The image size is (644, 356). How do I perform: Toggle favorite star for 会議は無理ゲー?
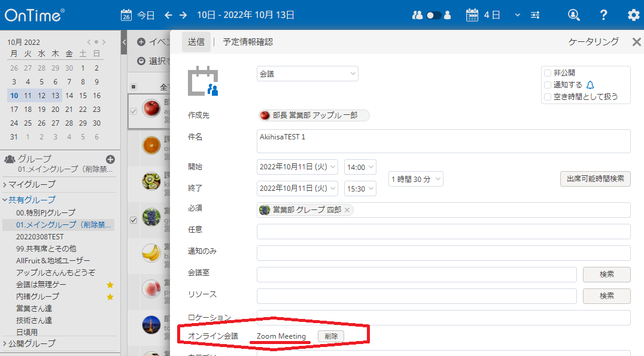pos(110,285)
